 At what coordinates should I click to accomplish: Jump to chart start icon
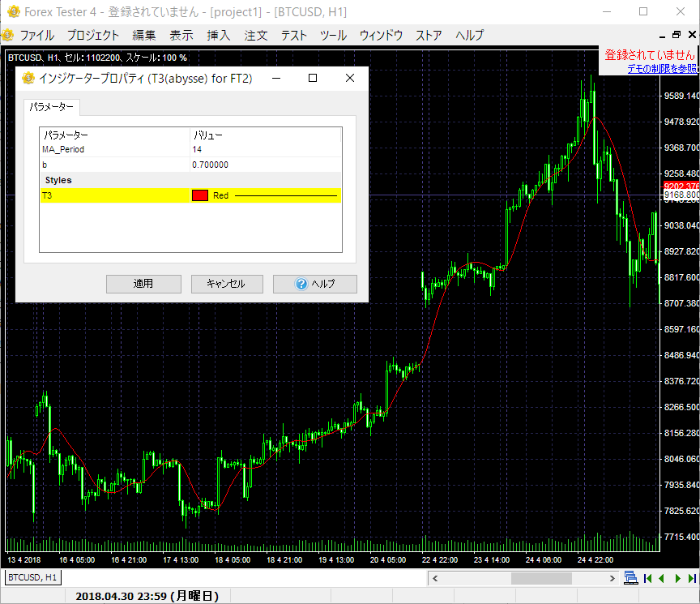coord(648,579)
